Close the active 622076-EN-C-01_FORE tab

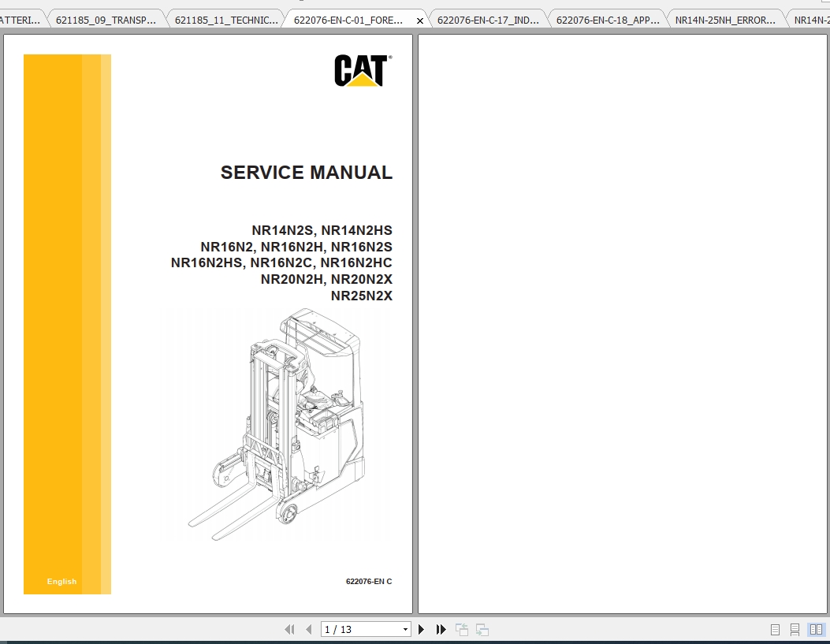(x=420, y=21)
